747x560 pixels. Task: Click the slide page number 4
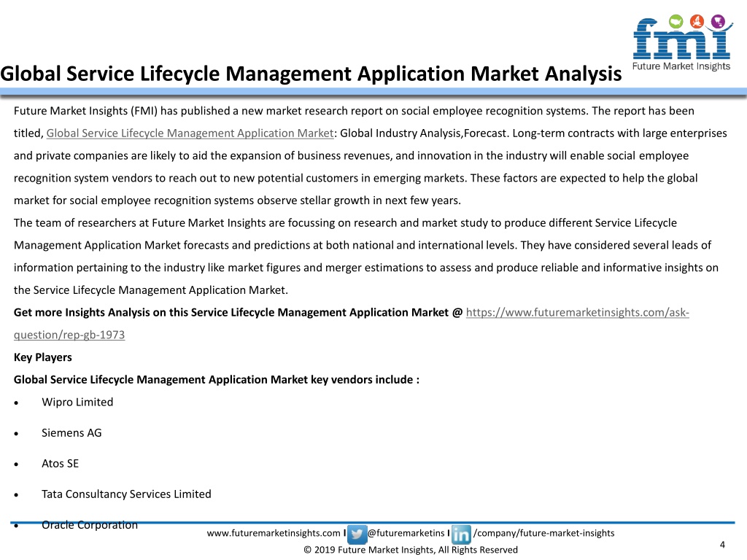(722, 545)
